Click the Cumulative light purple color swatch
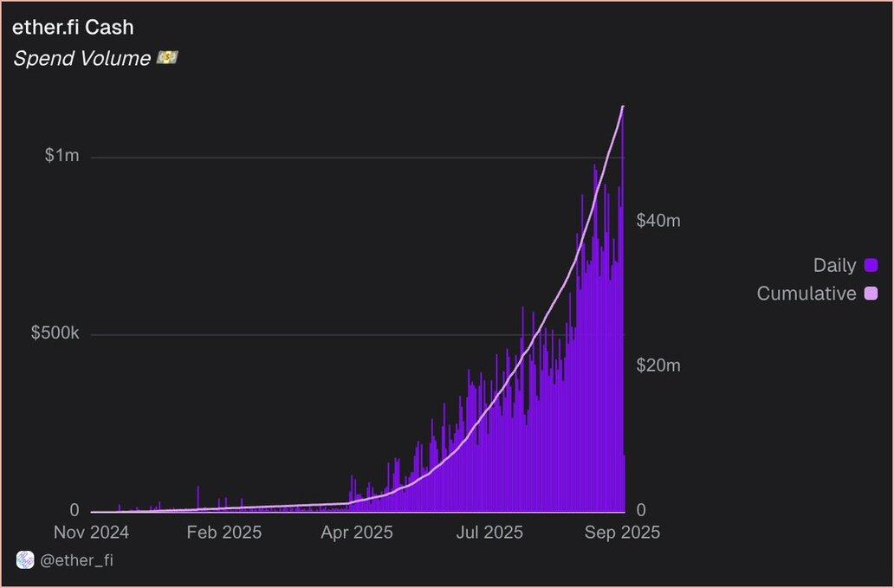 [x=871, y=294]
